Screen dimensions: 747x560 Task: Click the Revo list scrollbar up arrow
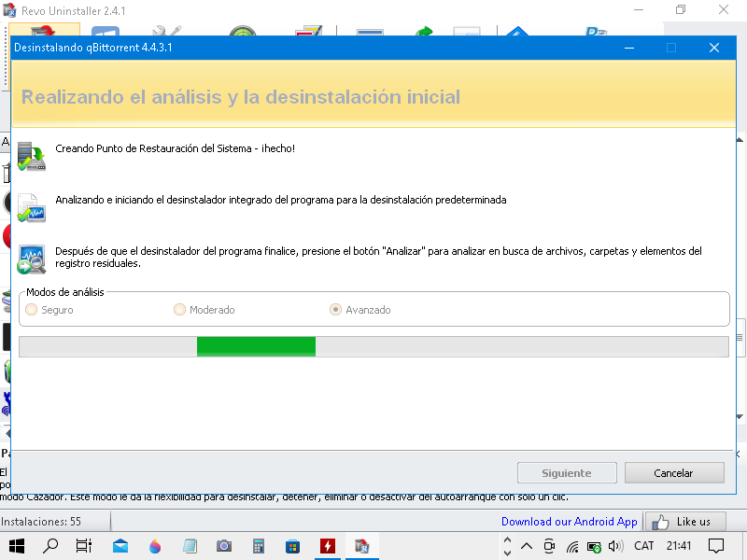coord(740,139)
